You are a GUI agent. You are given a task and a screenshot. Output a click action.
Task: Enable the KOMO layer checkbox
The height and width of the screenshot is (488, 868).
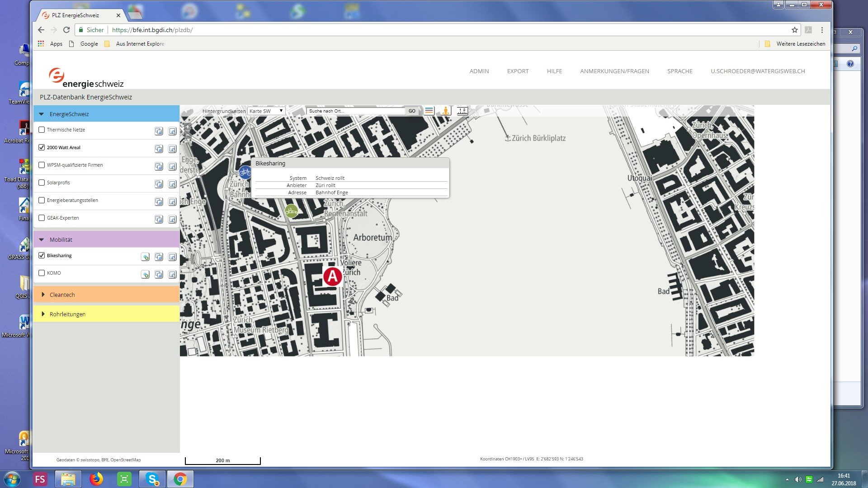point(42,273)
